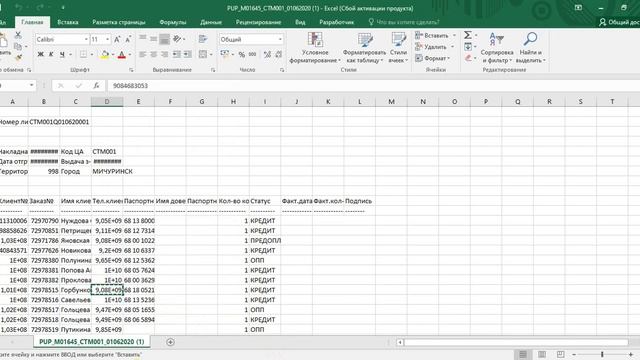Open Стили ячеек gallery
The image size is (640, 360).
click(x=398, y=47)
